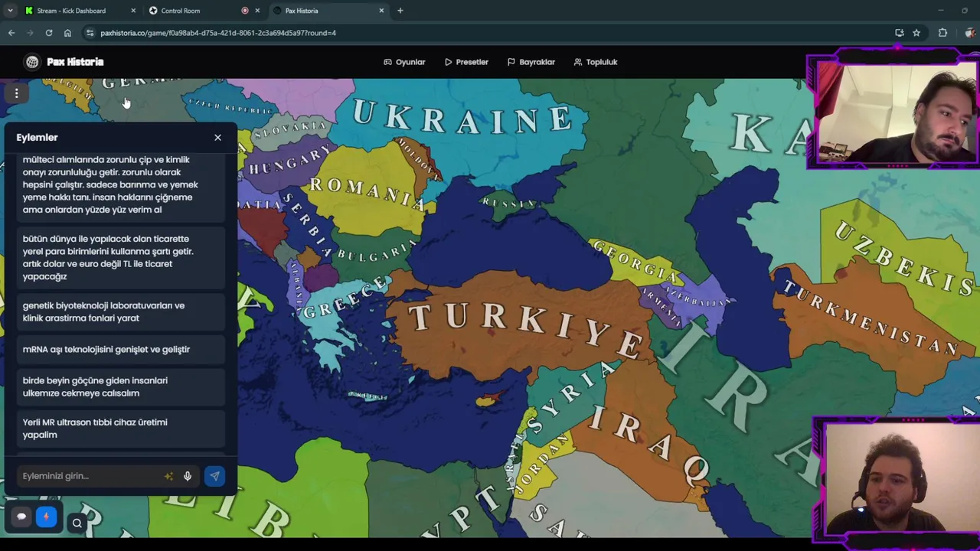Click the Pax Historia logo
Screen dimensions: 980x551
click(32, 62)
